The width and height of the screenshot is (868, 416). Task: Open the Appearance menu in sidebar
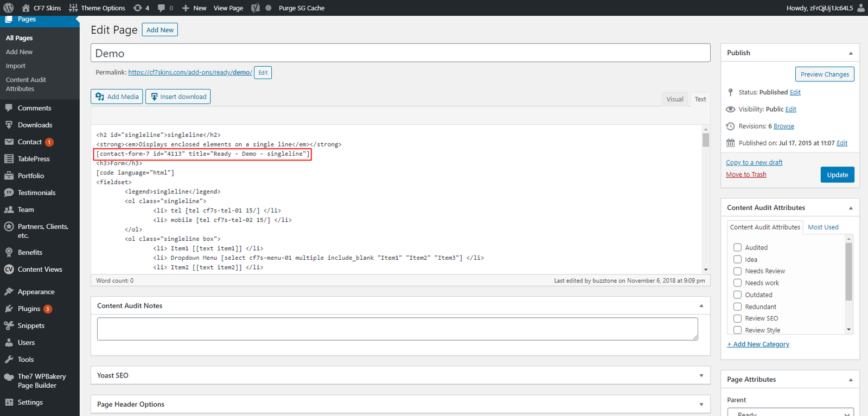(36, 292)
